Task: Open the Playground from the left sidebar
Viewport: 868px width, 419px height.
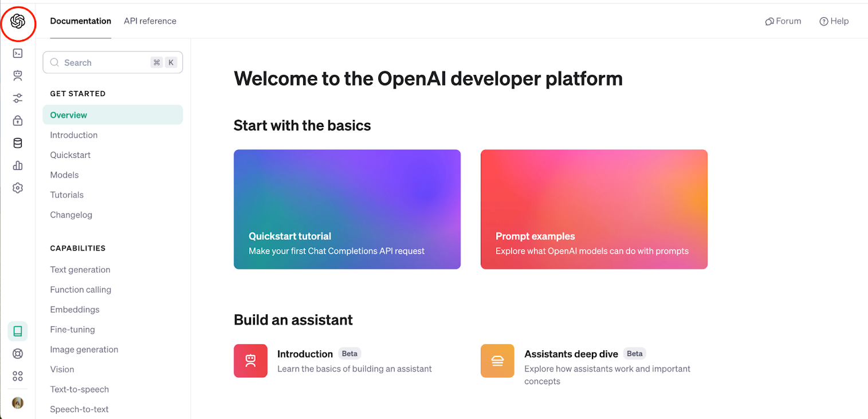Action: click(17, 53)
